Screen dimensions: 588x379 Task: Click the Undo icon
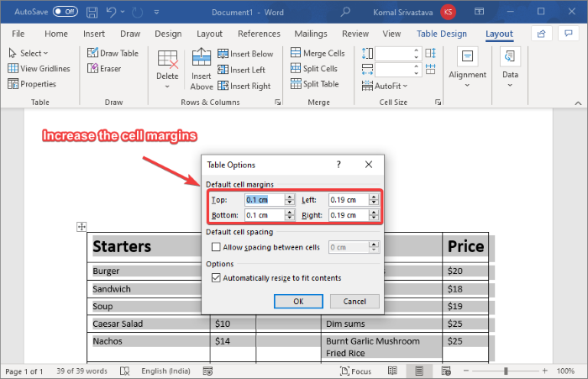pyautogui.click(x=111, y=12)
